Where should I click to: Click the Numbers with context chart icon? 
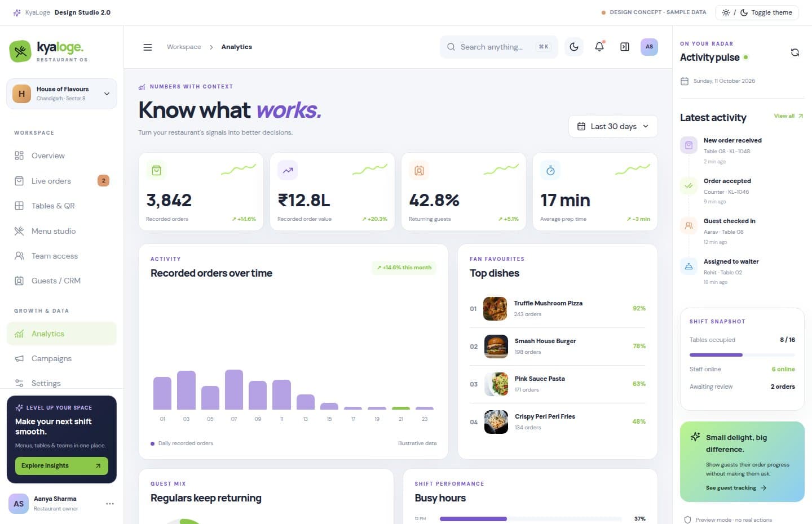coord(142,87)
